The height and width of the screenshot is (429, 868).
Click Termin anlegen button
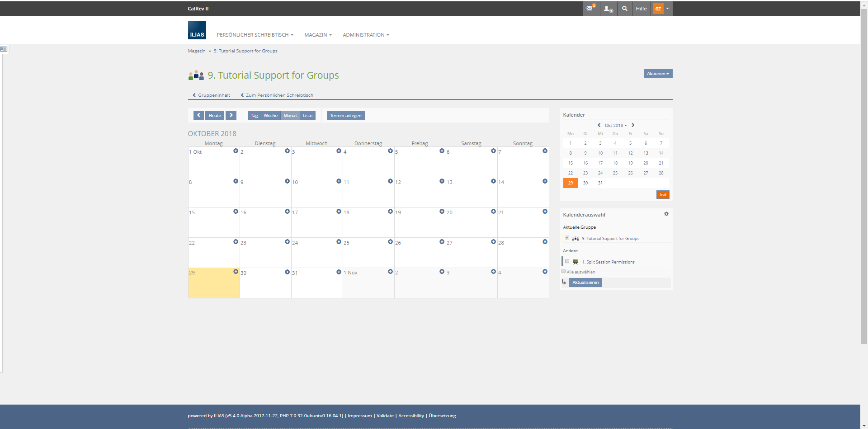coord(345,116)
